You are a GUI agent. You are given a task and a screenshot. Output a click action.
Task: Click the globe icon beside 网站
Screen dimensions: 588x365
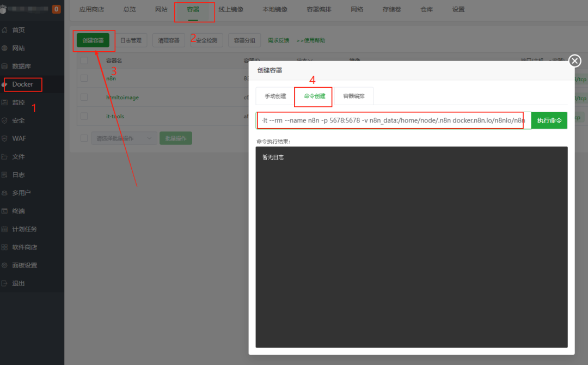4,48
